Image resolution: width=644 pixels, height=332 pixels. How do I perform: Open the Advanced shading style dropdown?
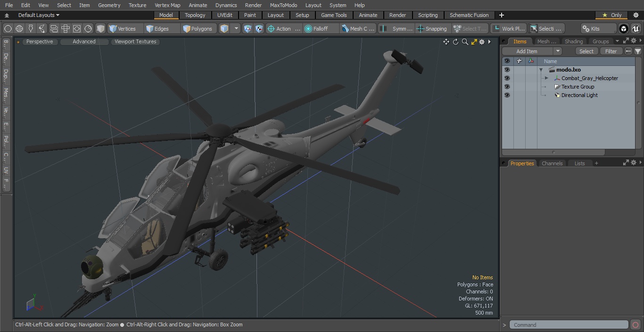[x=84, y=41]
